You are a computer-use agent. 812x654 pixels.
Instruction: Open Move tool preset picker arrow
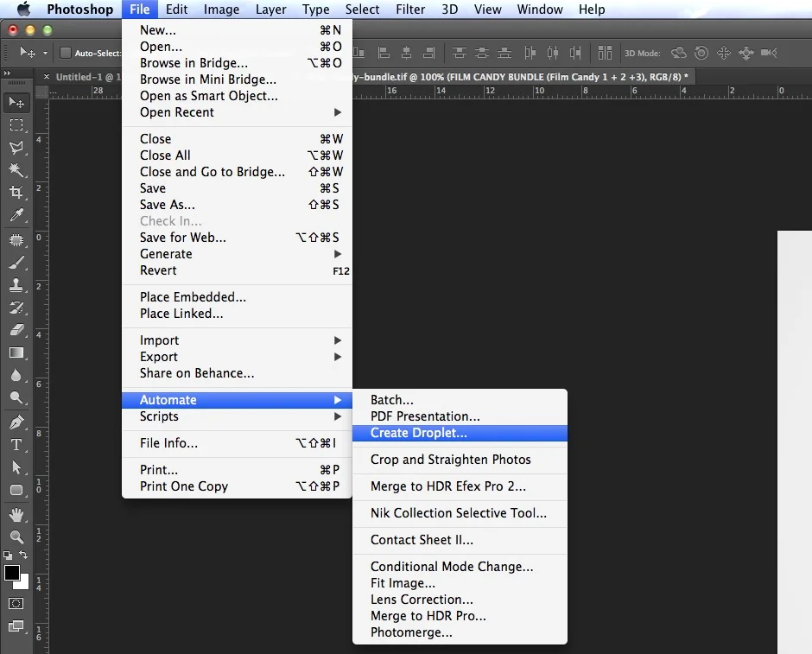[45, 53]
